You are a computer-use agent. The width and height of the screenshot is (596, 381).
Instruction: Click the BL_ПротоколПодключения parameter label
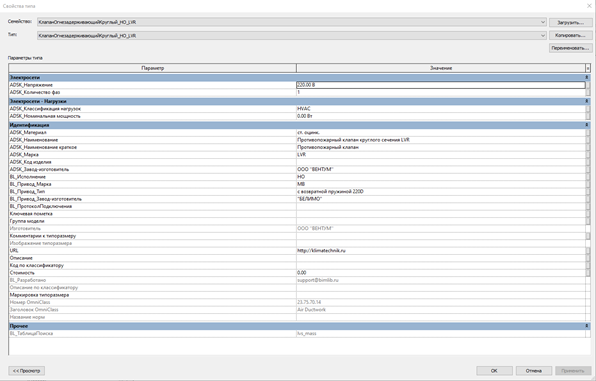41,206
